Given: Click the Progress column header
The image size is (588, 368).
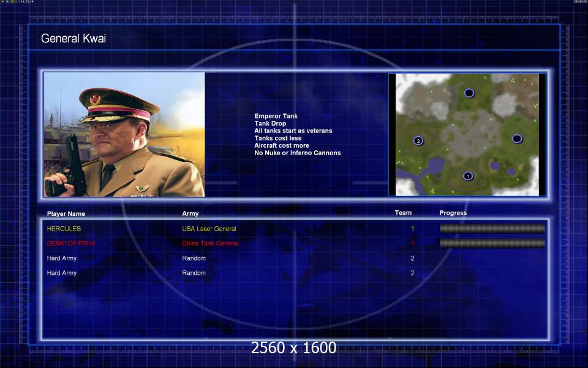Looking at the screenshot, I should 453,213.
